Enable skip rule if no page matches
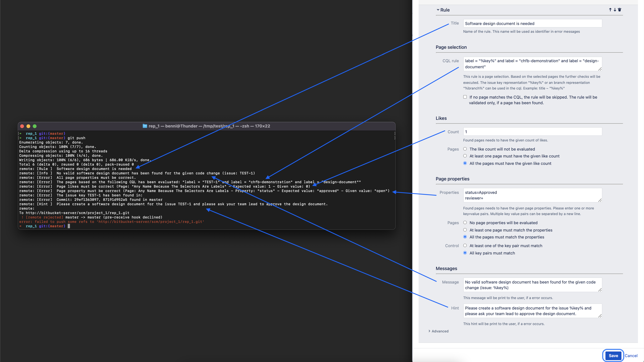Screen dimensions: 644x362 coord(465,97)
